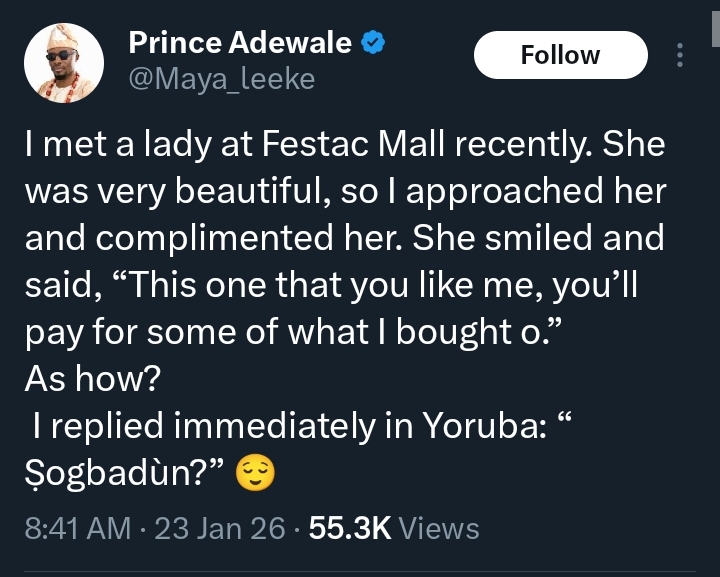Click the 55.3K view count number
This screenshot has height=577, width=720.
[350, 527]
